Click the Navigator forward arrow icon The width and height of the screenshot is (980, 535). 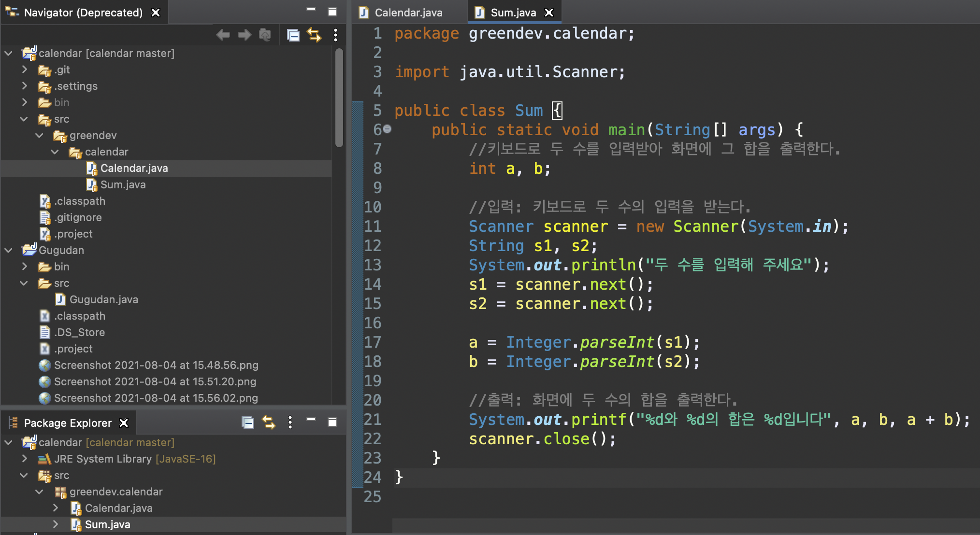245,35
